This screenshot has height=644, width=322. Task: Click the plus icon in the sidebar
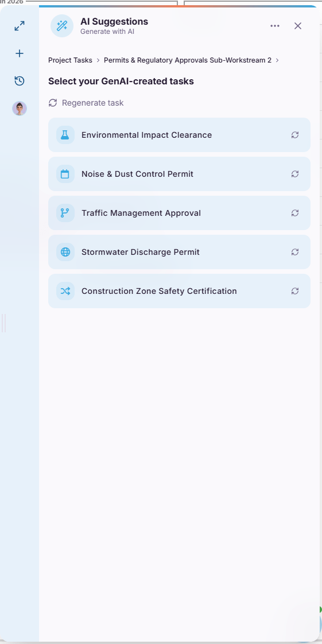(20, 53)
